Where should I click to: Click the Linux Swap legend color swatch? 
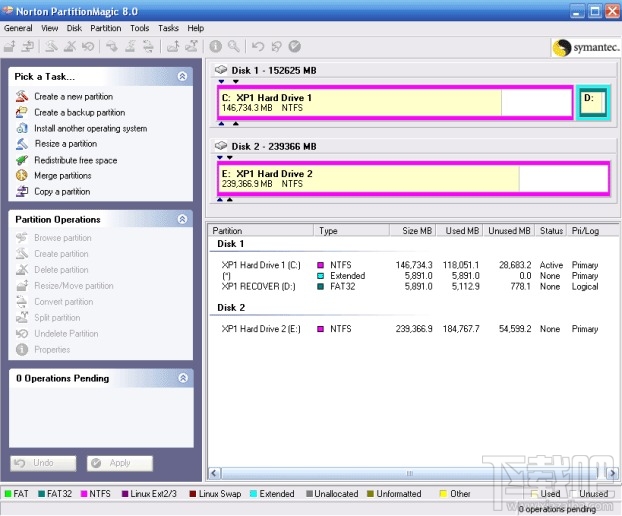[193, 494]
